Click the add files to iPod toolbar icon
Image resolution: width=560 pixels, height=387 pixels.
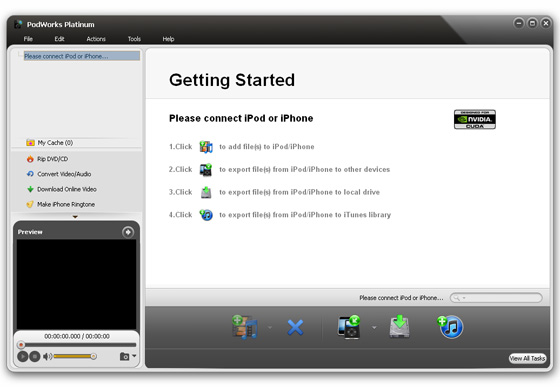pos(245,327)
